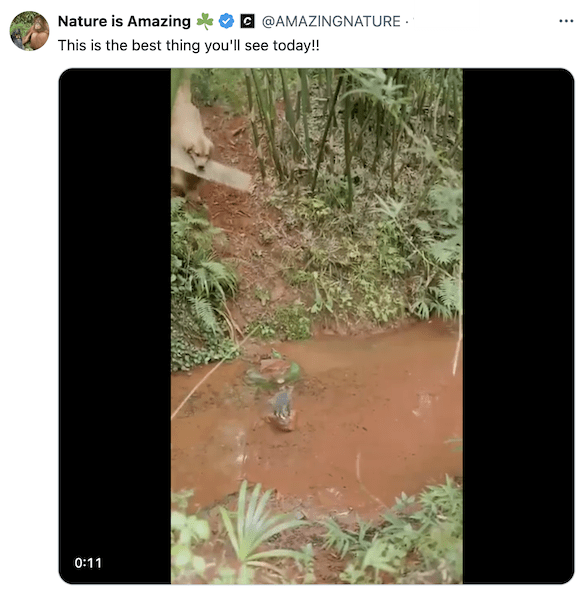Click the red dirt path near the dog
Viewport: 579px width, 592px height.
(242, 211)
